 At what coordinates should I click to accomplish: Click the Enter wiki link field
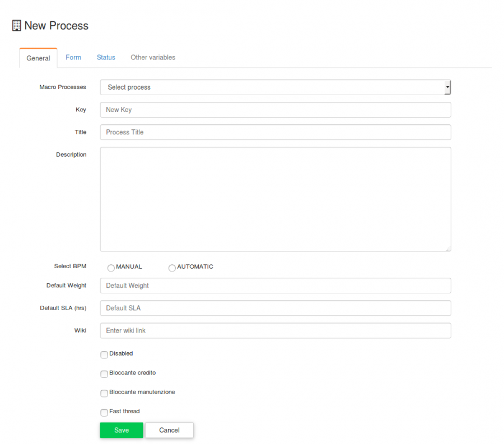274,330
